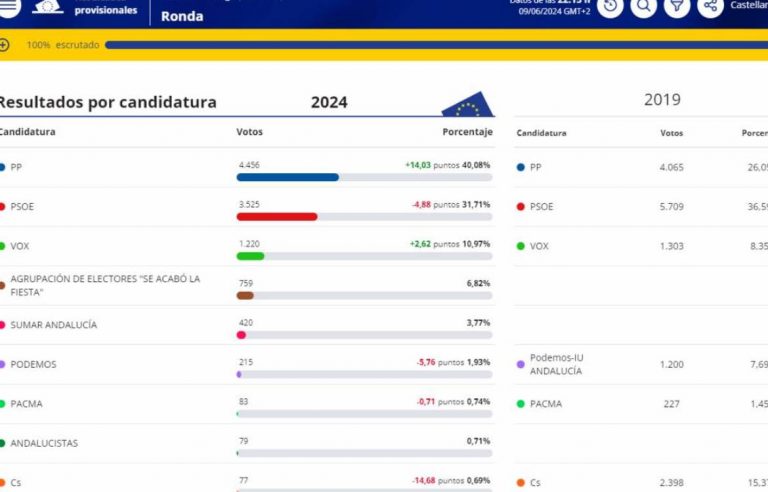This screenshot has height=492, width=768.
Task: Click the Votos column header for 2024
Action: tap(250, 132)
